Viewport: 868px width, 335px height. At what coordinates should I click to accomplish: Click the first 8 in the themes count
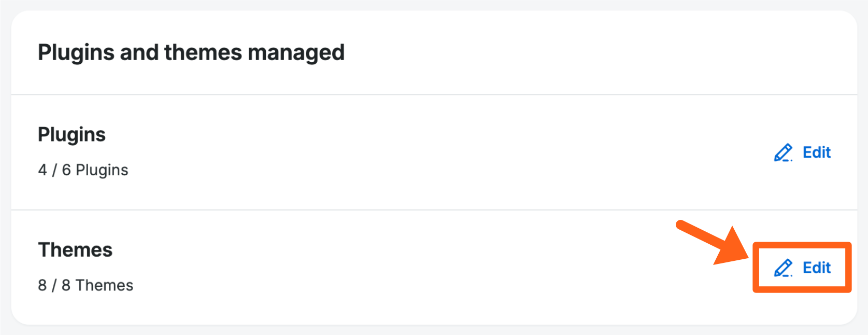[x=42, y=285]
